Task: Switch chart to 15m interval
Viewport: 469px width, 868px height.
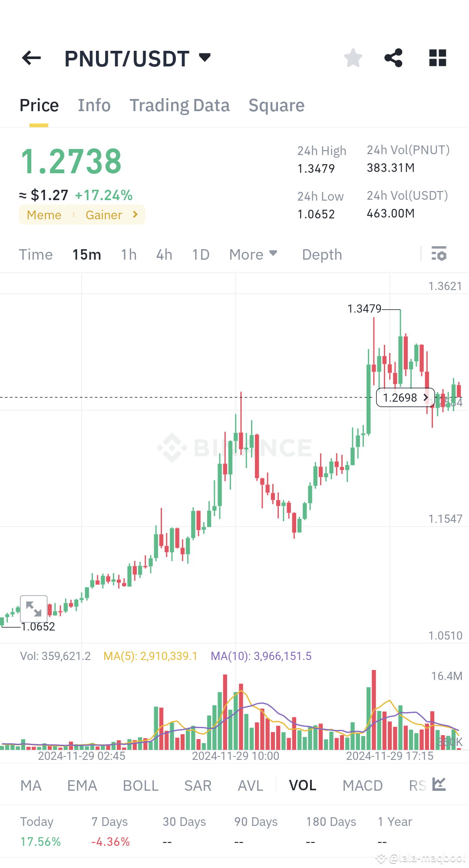Action: coord(86,254)
